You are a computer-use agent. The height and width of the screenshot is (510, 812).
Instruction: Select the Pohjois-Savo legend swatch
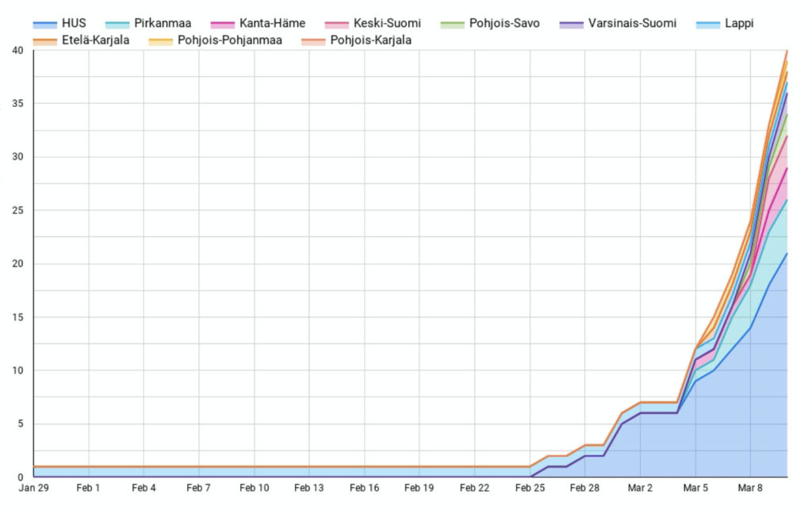pos(453,25)
